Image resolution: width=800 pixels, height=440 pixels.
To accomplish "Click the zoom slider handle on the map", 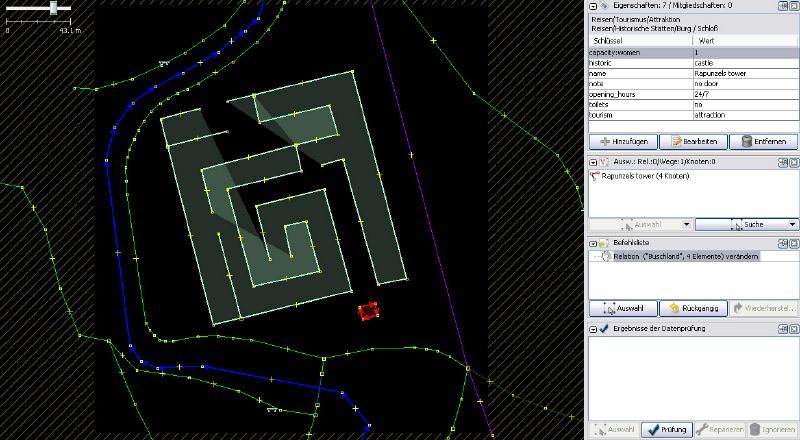I will pyautogui.click(x=54, y=7).
